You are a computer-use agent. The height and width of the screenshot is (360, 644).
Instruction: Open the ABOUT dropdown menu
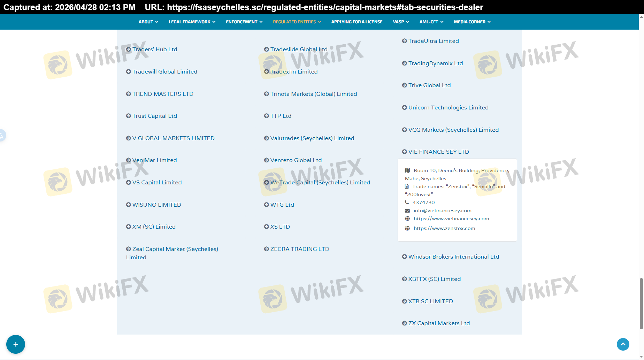(x=148, y=22)
